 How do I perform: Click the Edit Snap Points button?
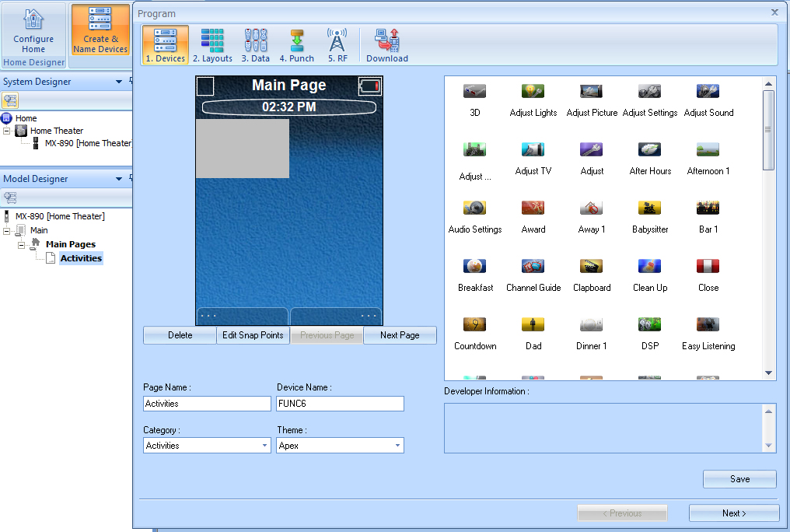point(253,335)
